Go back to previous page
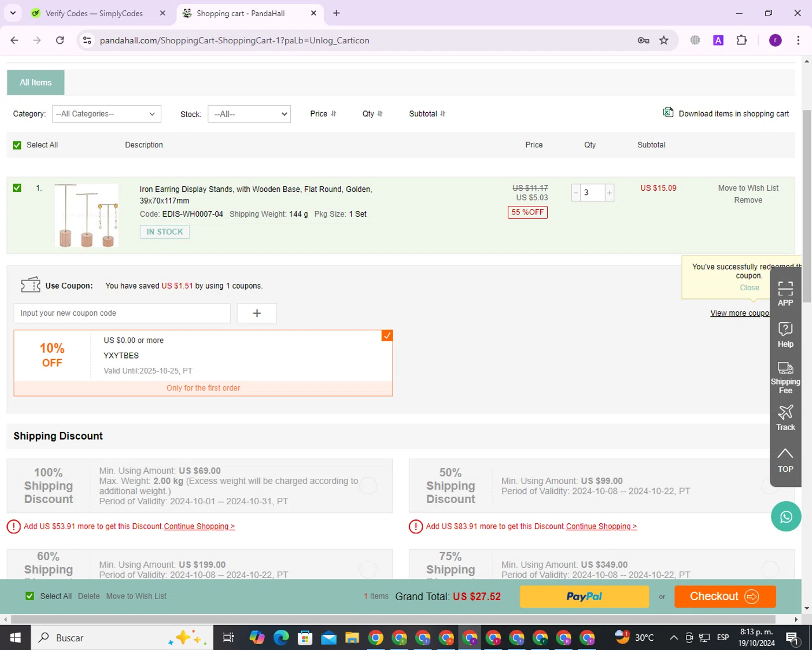 [x=15, y=40]
